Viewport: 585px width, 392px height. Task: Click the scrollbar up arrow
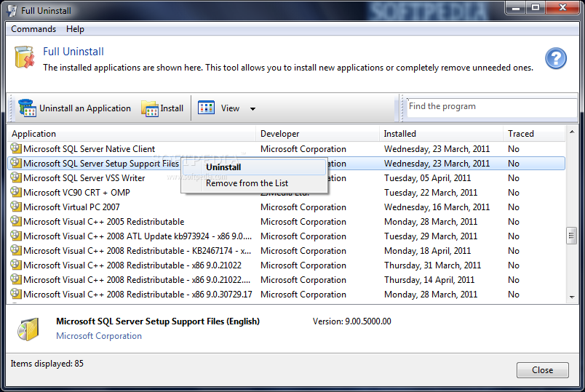[572, 132]
